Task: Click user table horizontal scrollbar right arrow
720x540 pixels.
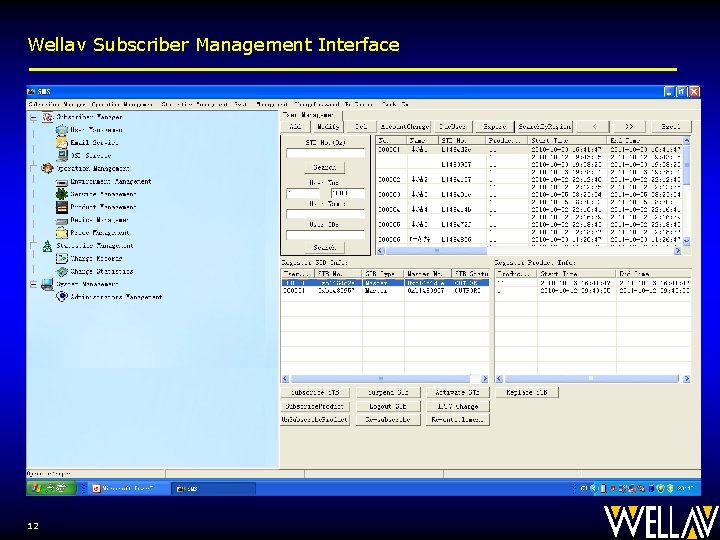Action: tap(677, 251)
